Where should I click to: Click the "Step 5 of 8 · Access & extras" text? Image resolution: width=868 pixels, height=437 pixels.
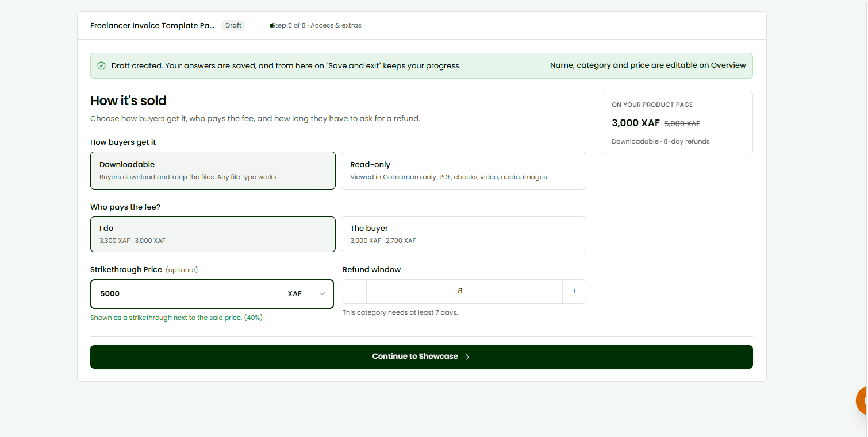click(x=317, y=26)
